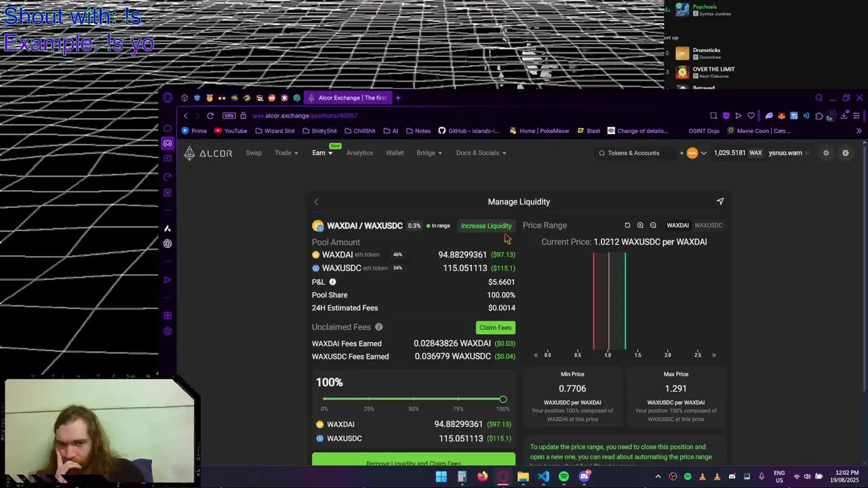Viewport: 868px width, 488px height.
Task: Open the chain selector dropdown next to WAX logo
Action: tap(703, 153)
